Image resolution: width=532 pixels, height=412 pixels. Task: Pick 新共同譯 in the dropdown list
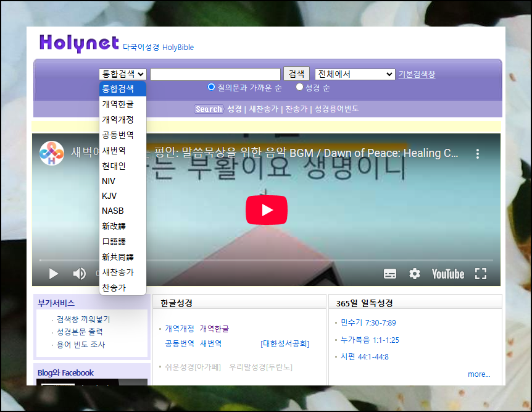click(x=123, y=257)
